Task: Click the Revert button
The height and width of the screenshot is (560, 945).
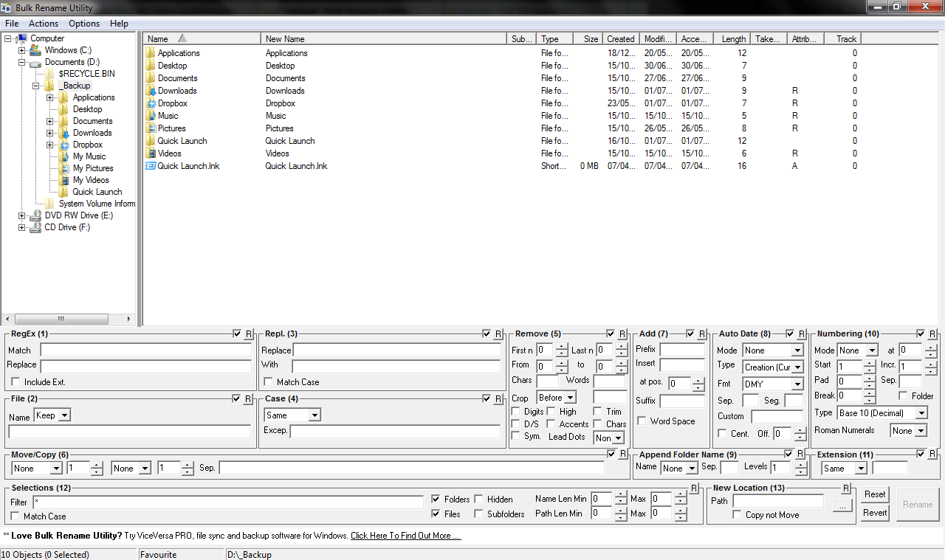Action: click(x=875, y=513)
